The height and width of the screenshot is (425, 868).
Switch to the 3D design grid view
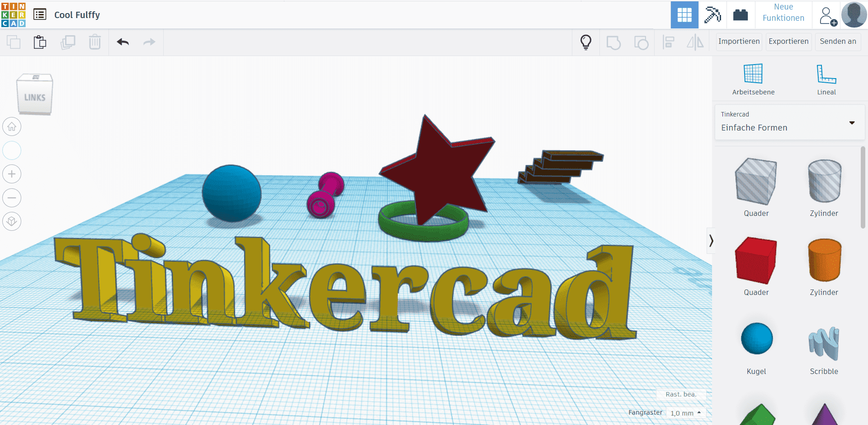tap(684, 15)
